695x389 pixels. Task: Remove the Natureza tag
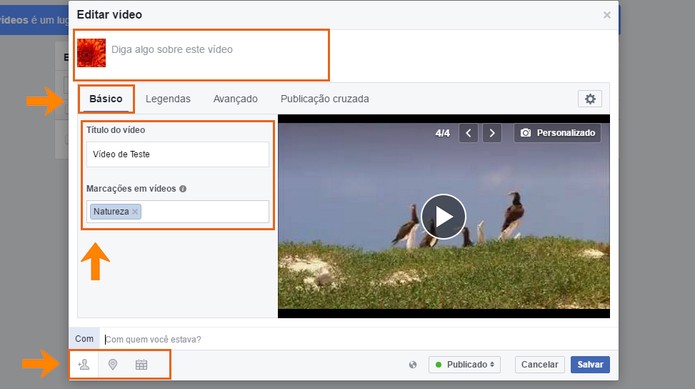tap(135, 212)
